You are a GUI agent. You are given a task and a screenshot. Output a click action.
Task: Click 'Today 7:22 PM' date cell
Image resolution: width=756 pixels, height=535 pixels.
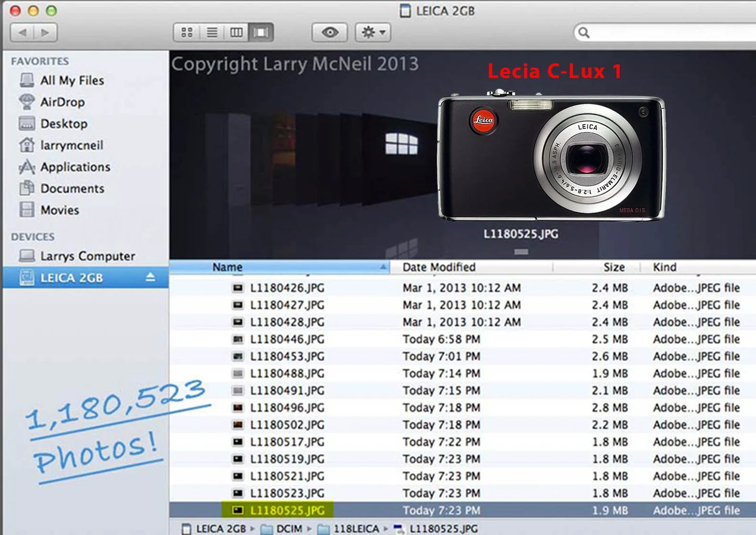tap(441, 442)
